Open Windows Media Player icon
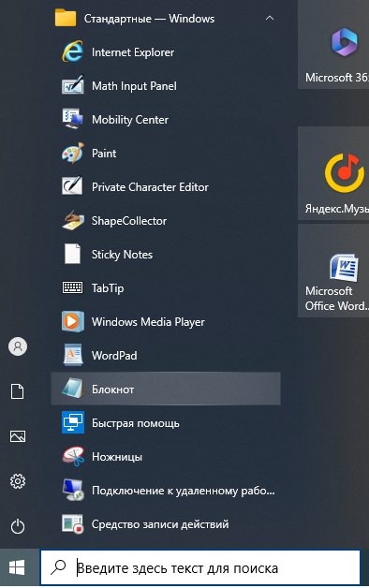The height and width of the screenshot is (588, 369). click(72, 322)
